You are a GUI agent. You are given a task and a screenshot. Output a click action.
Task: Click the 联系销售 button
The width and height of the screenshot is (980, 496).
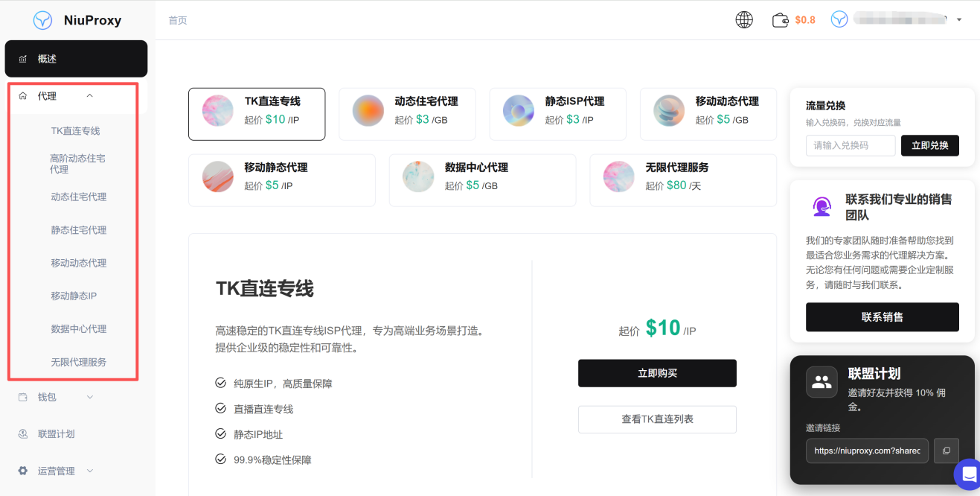(x=883, y=317)
